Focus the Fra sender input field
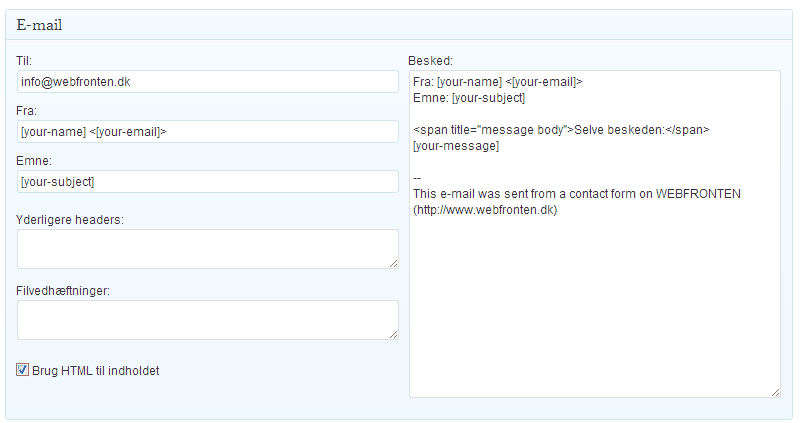The height and width of the screenshot is (423, 802). pos(208,131)
